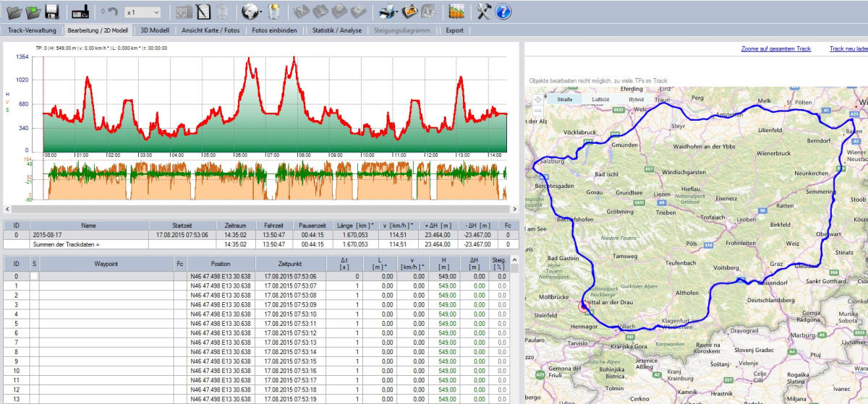Click the jar icon next to the globe

tap(273, 12)
